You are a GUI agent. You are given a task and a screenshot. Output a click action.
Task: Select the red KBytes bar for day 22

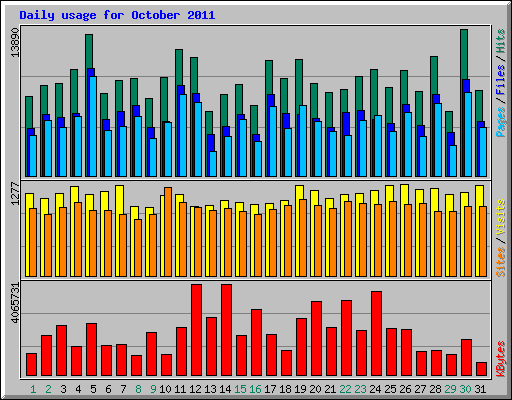coord(346,338)
